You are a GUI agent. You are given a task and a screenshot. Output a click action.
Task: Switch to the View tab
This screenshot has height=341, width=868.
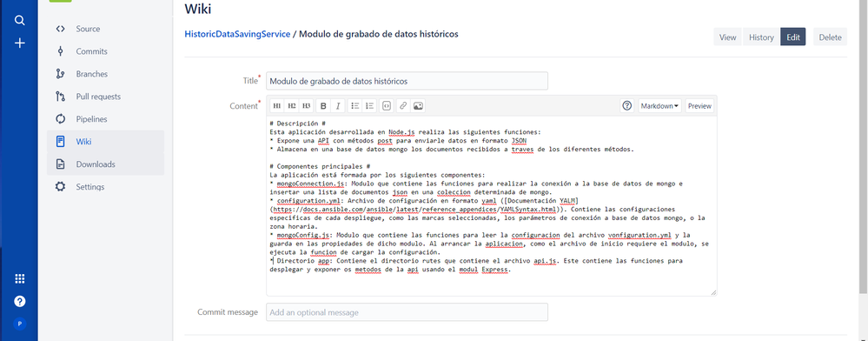click(727, 37)
